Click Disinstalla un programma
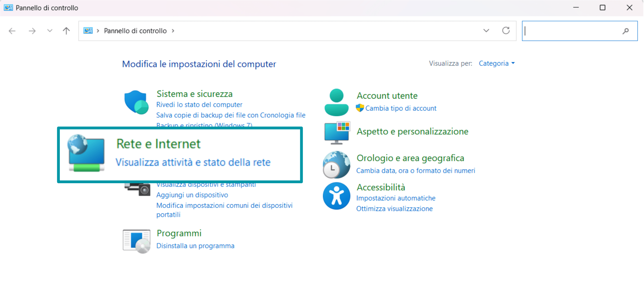 (x=195, y=245)
